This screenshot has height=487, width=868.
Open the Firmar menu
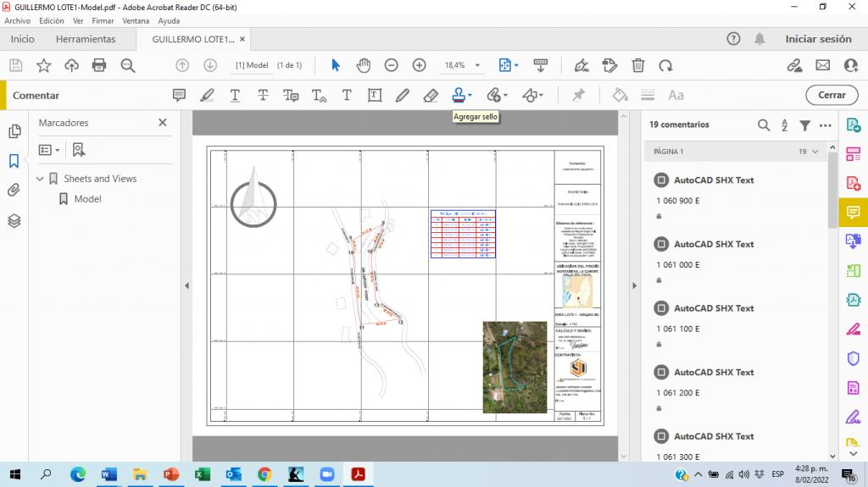click(x=103, y=20)
